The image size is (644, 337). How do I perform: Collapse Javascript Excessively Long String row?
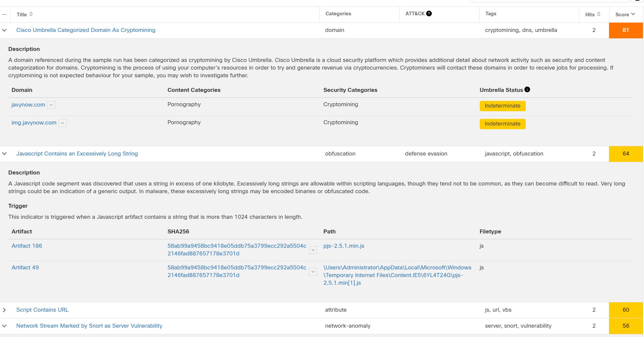4,154
